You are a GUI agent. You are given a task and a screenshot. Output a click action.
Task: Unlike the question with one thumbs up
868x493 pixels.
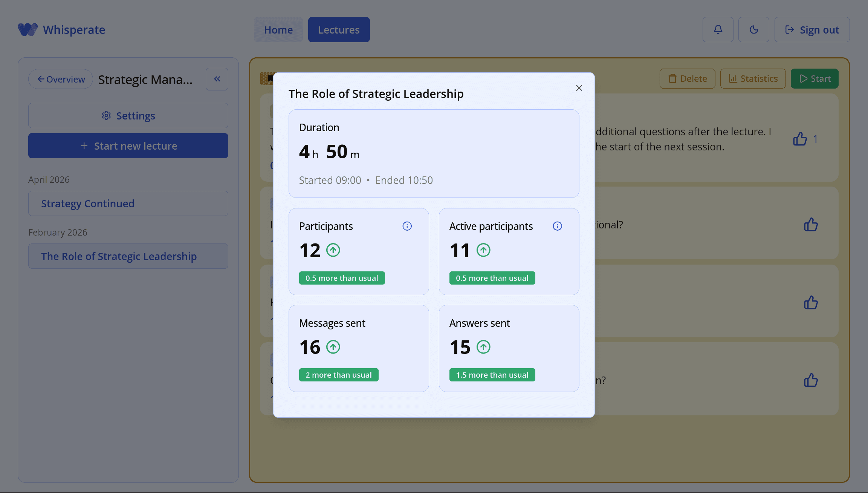[x=800, y=139]
